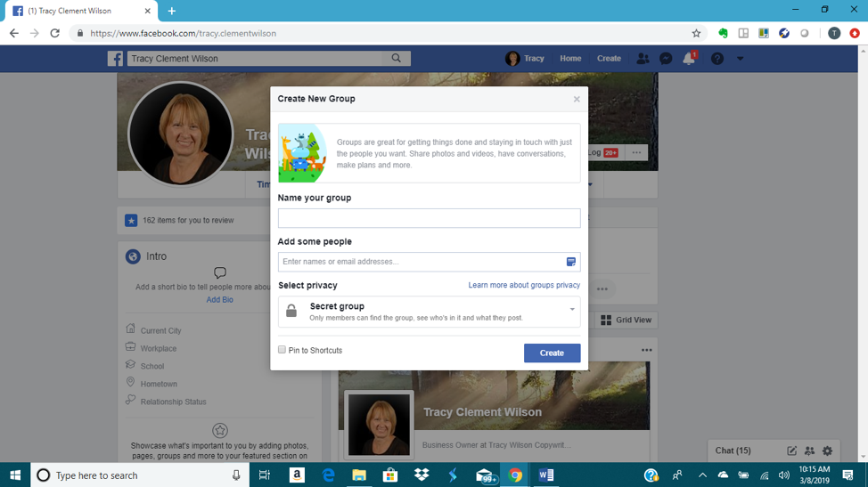
Task: Open chat settings gear icon
Action: pos(828,450)
